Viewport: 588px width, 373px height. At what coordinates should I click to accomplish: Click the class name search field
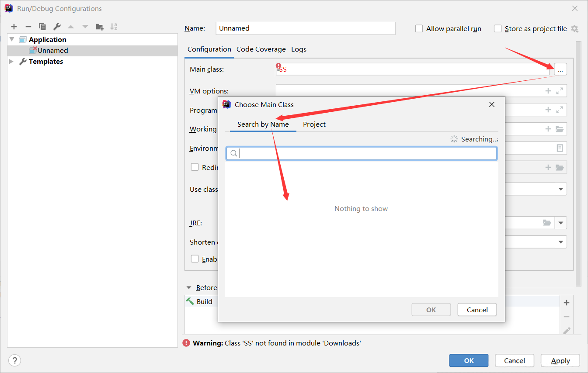coord(367,153)
